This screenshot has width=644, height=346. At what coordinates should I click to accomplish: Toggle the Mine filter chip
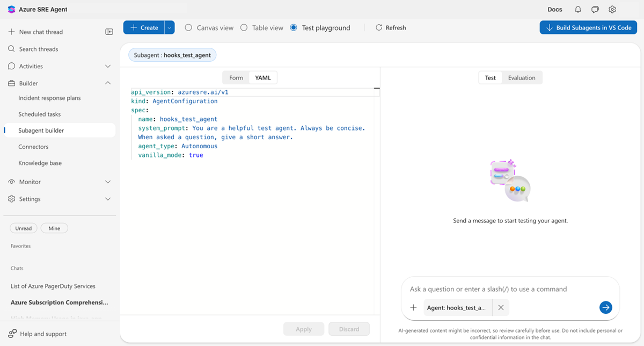point(54,228)
